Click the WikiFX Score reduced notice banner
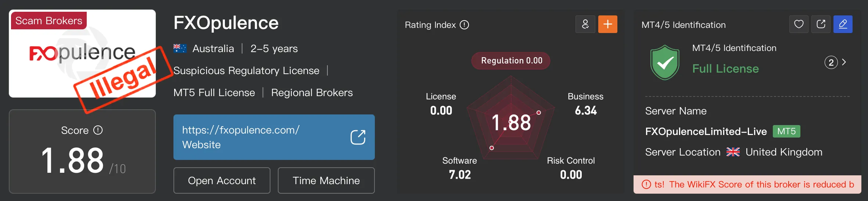 click(747, 184)
